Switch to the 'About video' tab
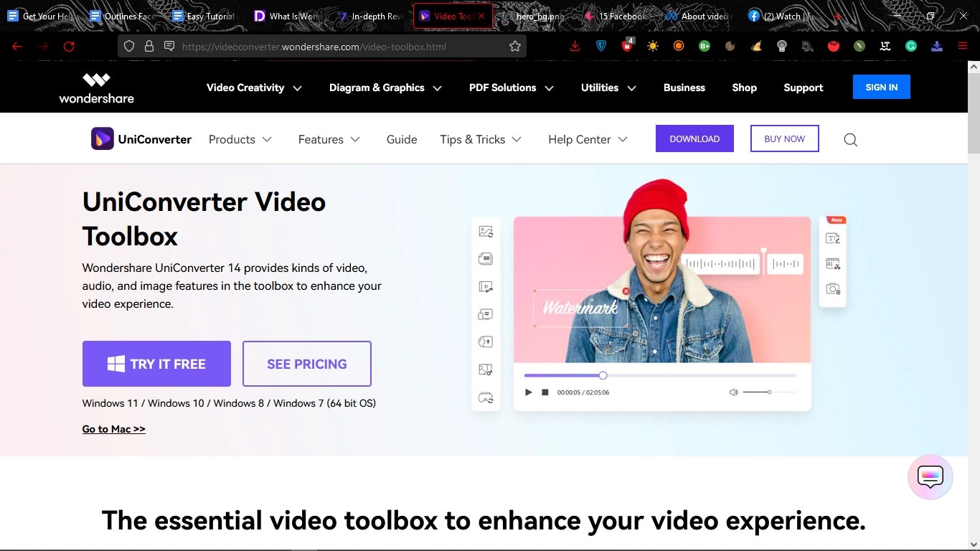The height and width of the screenshot is (551, 980). (x=701, y=16)
